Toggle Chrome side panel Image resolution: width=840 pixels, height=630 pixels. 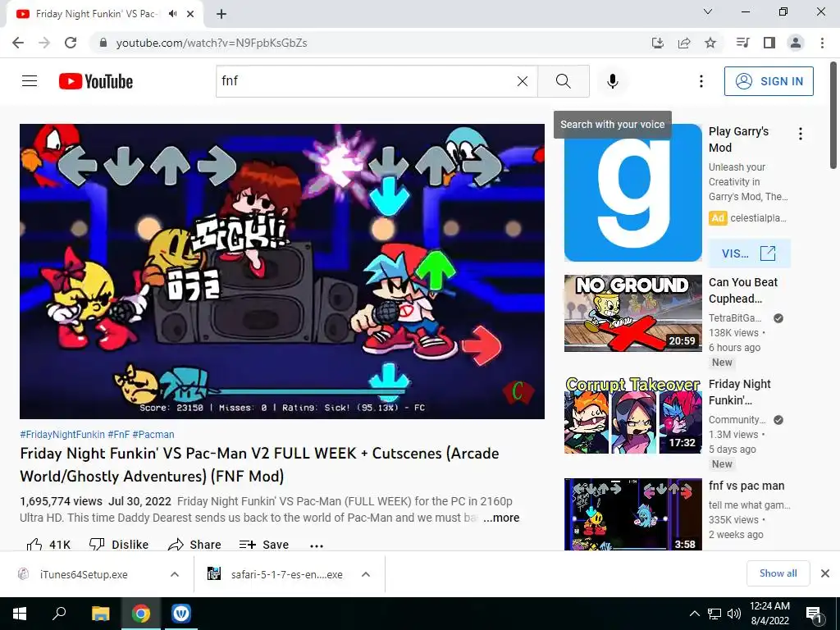(x=769, y=43)
